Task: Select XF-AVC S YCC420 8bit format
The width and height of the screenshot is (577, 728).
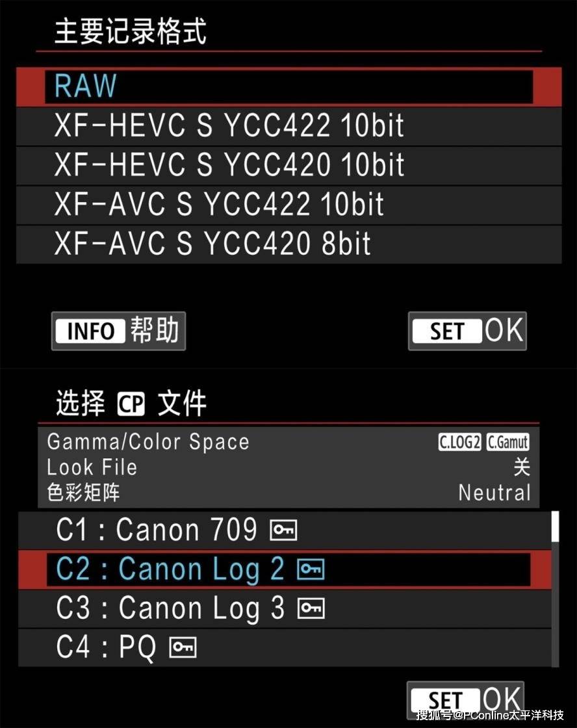Action: pyautogui.click(x=288, y=244)
